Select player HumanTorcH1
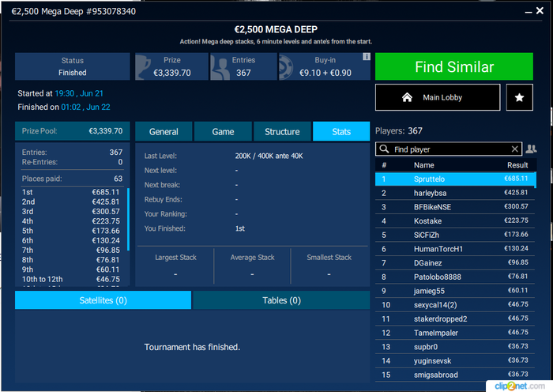The width and height of the screenshot is (553, 392). pyautogui.click(x=455, y=249)
